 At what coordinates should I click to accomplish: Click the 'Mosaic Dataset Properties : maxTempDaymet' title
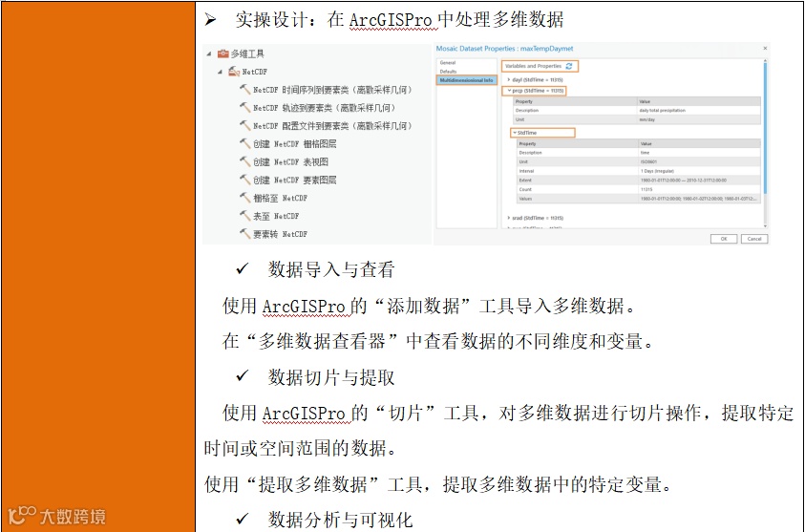[504, 49]
